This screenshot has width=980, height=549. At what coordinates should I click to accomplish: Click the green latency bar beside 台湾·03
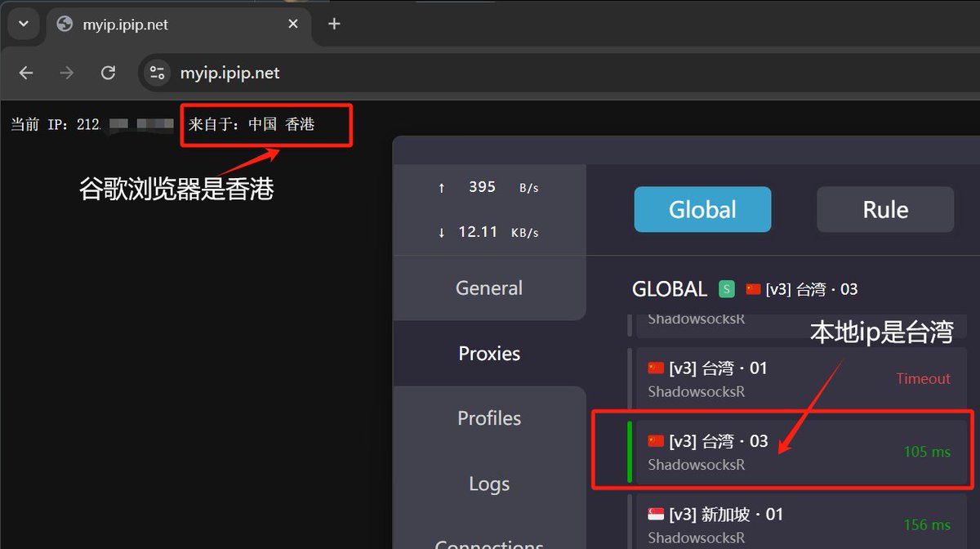click(x=629, y=451)
